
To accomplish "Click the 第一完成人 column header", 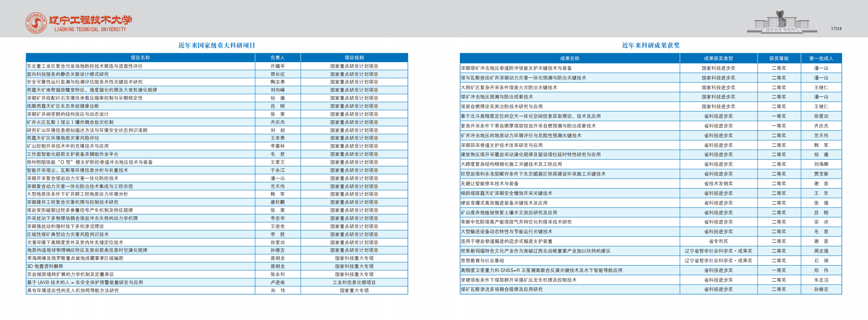I will (x=821, y=59).
